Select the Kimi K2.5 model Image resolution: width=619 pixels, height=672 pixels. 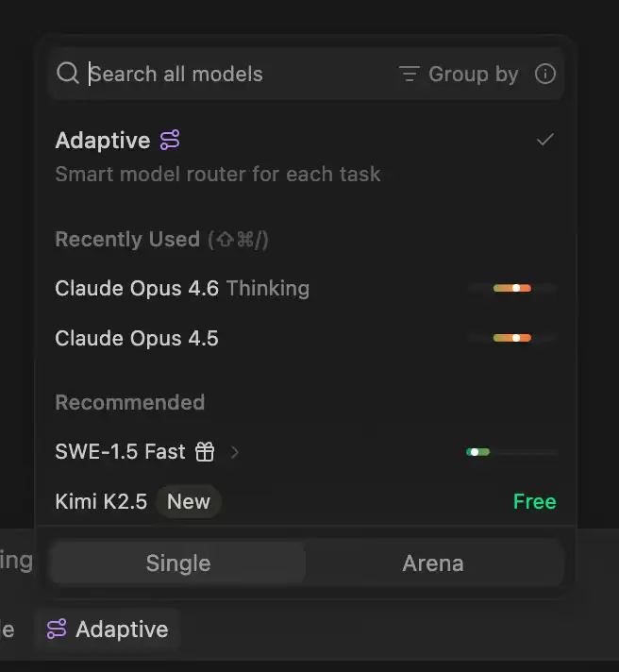tap(306, 501)
